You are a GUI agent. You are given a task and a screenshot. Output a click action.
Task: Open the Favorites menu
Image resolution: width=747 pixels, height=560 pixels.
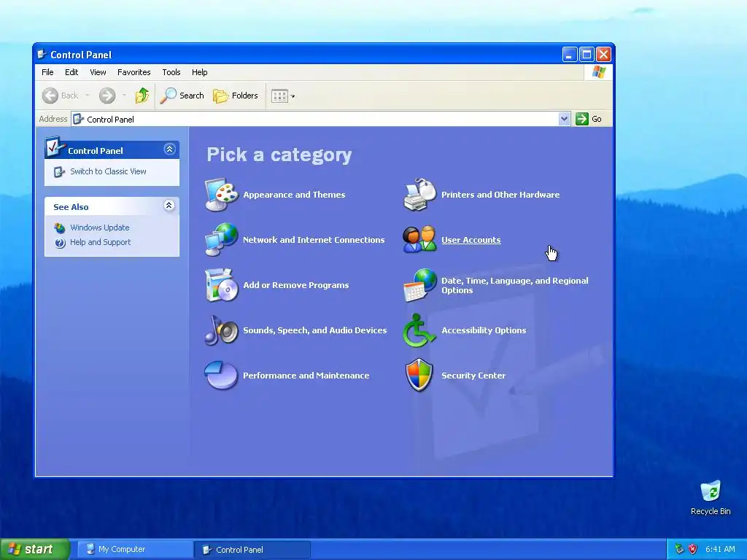(x=134, y=72)
